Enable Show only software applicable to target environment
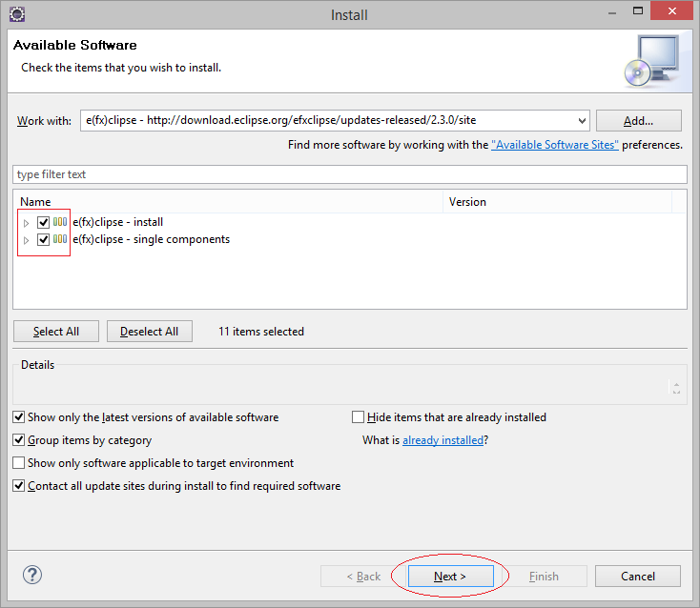This screenshot has height=608, width=700. [x=20, y=463]
